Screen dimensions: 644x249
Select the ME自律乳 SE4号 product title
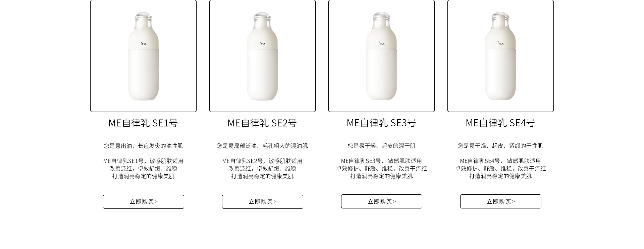click(x=500, y=123)
